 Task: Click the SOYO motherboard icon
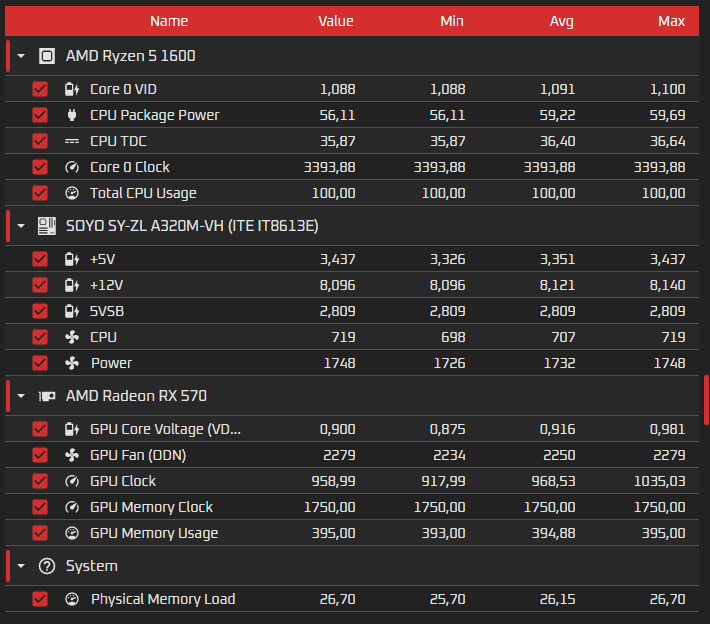pyautogui.click(x=47, y=226)
